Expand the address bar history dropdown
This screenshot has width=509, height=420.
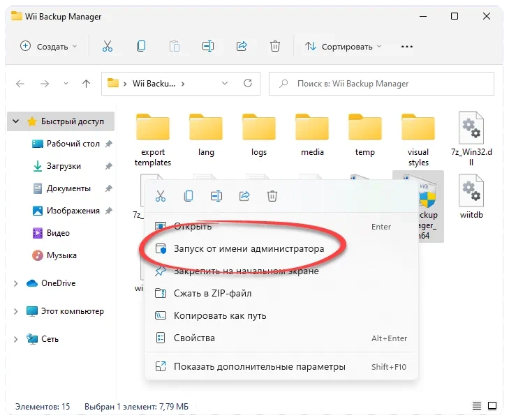pos(225,84)
